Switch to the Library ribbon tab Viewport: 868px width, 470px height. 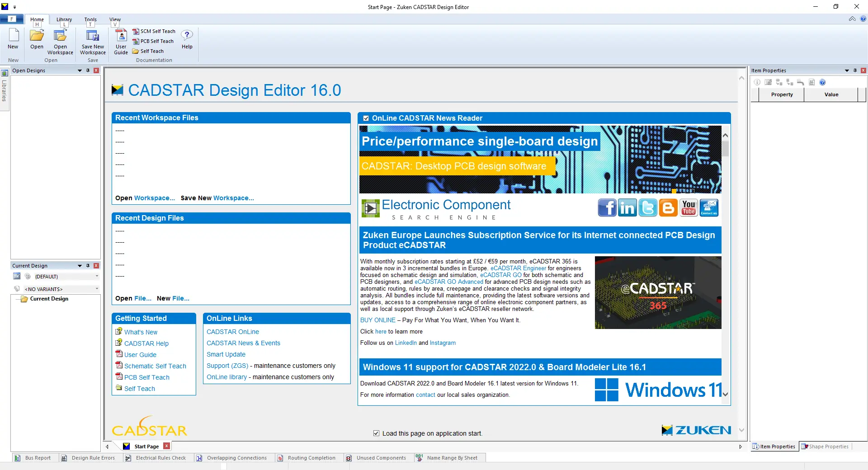64,19
